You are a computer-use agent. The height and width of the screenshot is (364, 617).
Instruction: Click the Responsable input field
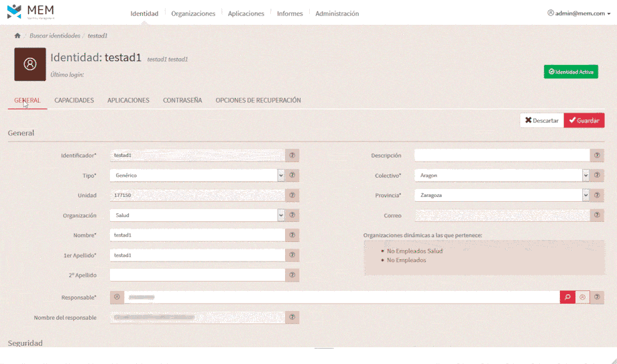(342, 297)
